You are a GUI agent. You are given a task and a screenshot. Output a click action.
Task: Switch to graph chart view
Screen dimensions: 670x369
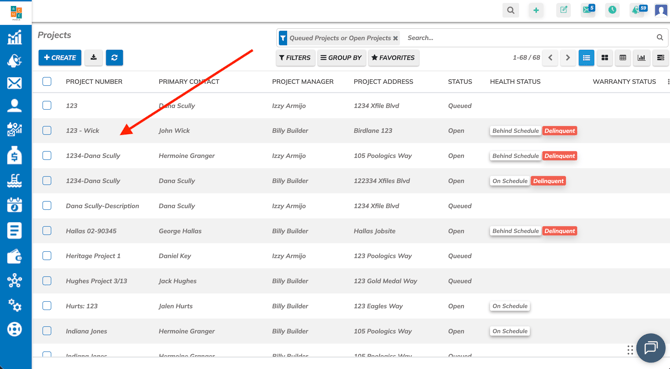[641, 58]
